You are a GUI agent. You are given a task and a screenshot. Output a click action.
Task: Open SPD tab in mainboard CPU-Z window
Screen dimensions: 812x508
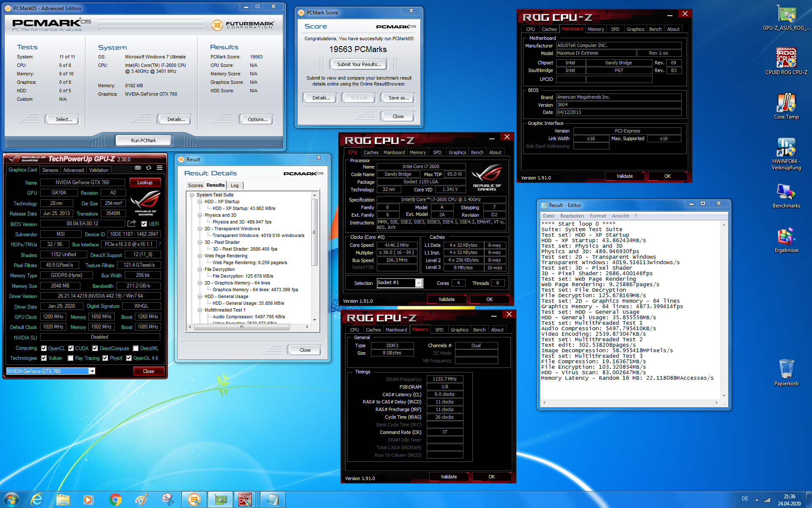[x=615, y=29]
